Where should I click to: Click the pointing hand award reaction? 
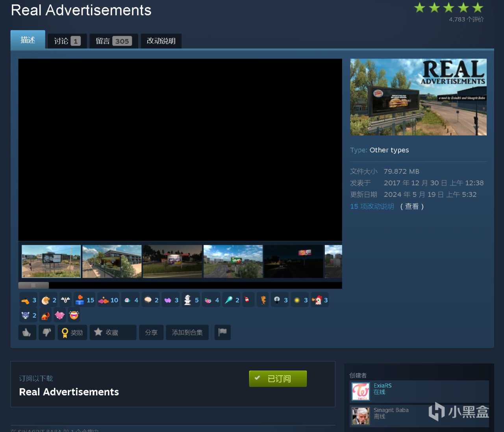click(x=28, y=300)
